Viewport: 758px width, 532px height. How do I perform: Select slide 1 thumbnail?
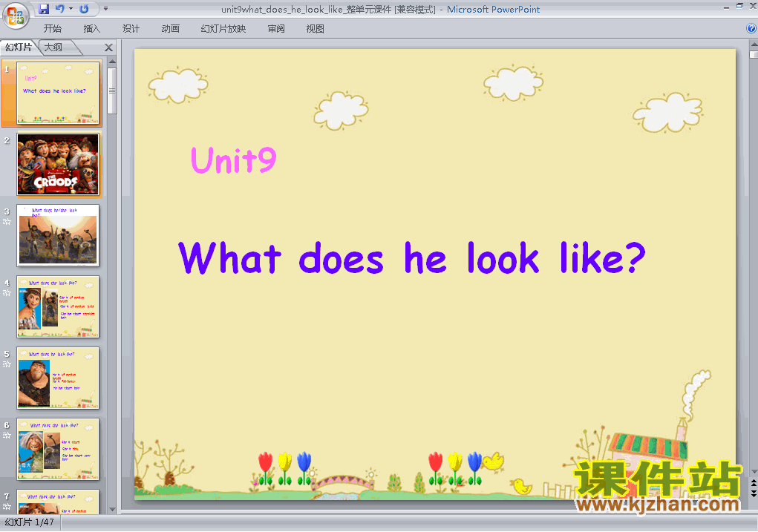tap(58, 93)
